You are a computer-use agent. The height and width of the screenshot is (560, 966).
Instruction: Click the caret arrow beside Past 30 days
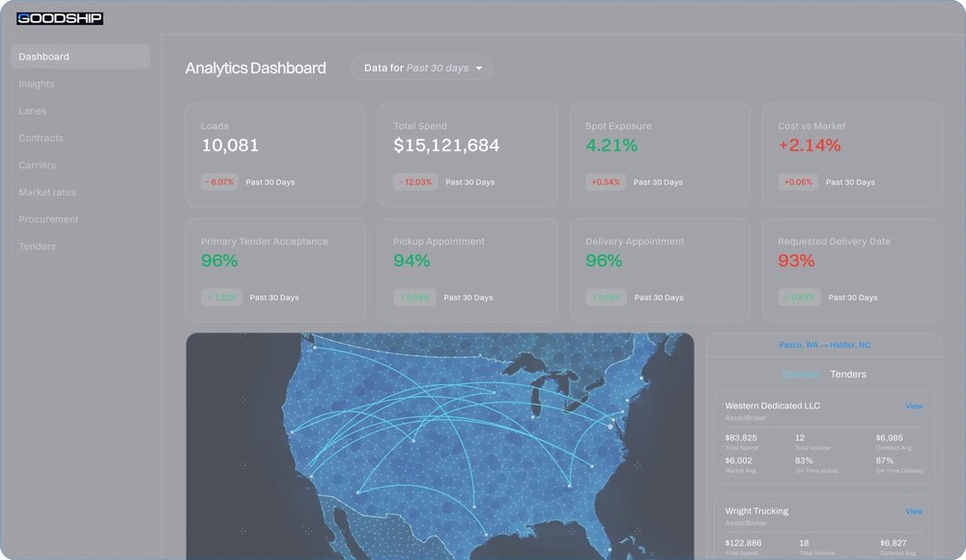click(479, 69)
